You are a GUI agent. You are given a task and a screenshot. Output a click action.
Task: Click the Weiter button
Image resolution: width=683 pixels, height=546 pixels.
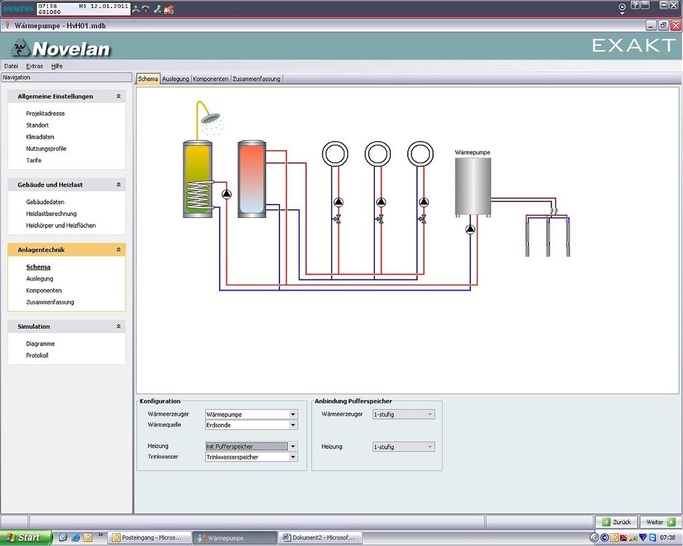[x=658, y=522]
